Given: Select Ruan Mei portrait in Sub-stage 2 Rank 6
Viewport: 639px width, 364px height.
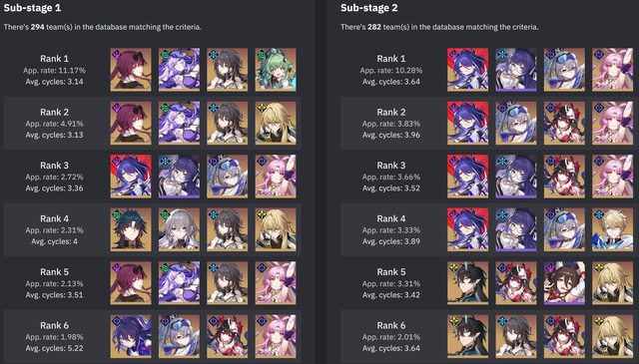Looking at the screenshot, I should point(516,336).
